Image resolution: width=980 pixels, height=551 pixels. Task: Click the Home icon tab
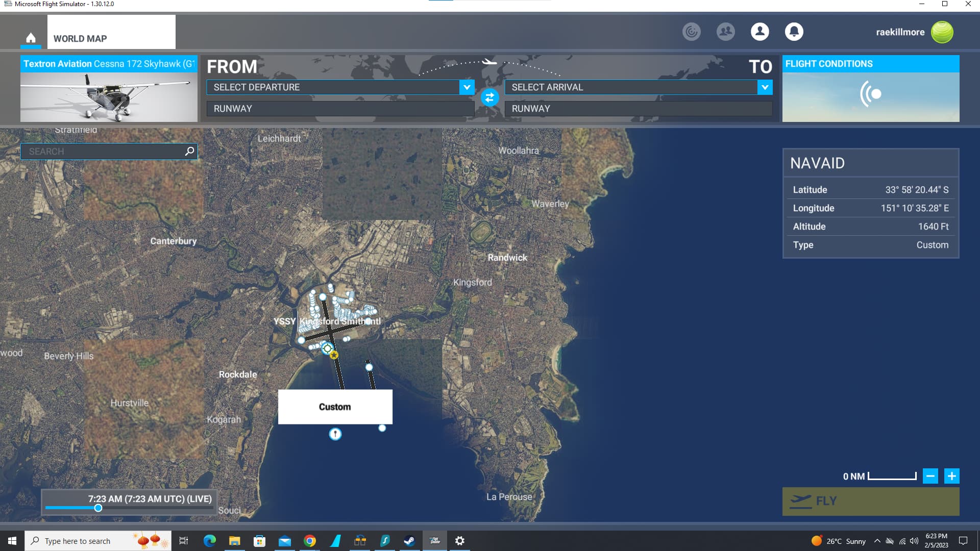(31, 38)
